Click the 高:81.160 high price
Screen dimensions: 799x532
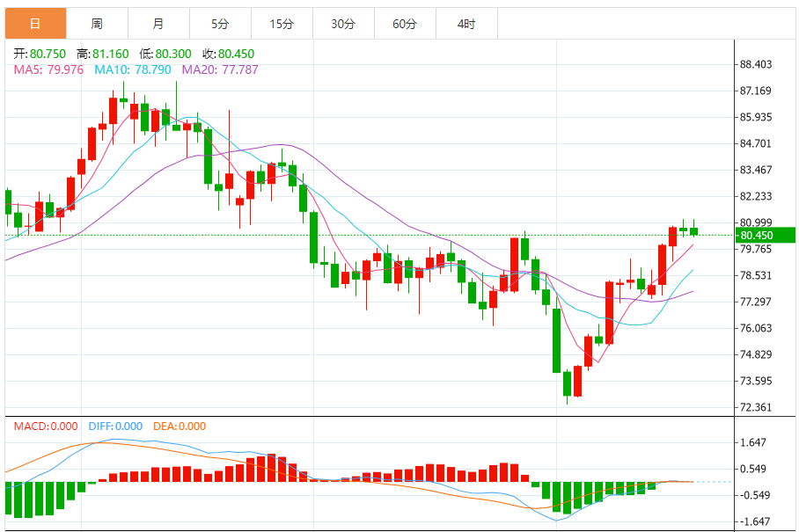coord(102,54)
